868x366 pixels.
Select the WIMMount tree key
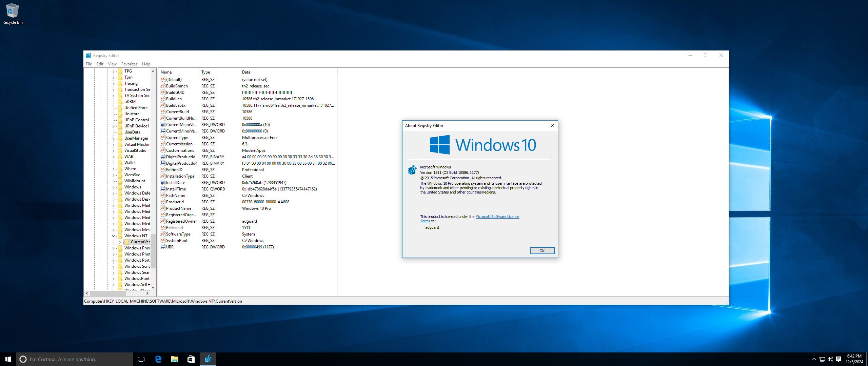tap(135, 181)
